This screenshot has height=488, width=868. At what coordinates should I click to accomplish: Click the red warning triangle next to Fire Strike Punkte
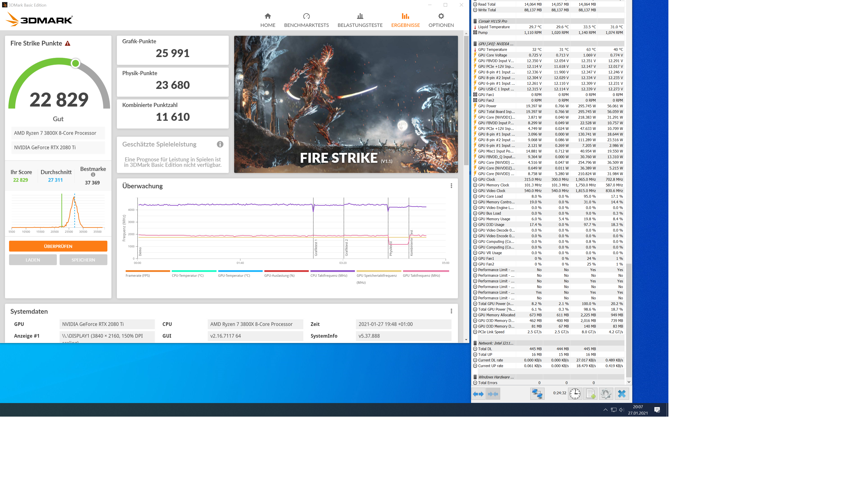pyautogui.click(x=68, y=43)
